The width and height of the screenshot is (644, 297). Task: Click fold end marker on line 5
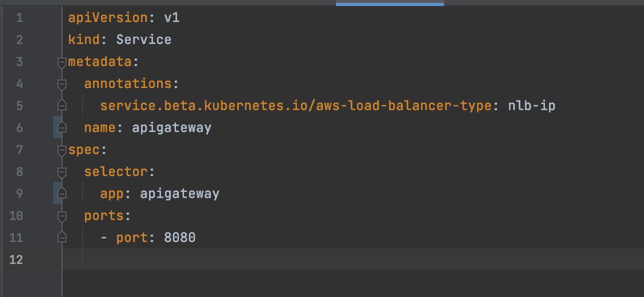pyautogui.click(x=62, y=106)
